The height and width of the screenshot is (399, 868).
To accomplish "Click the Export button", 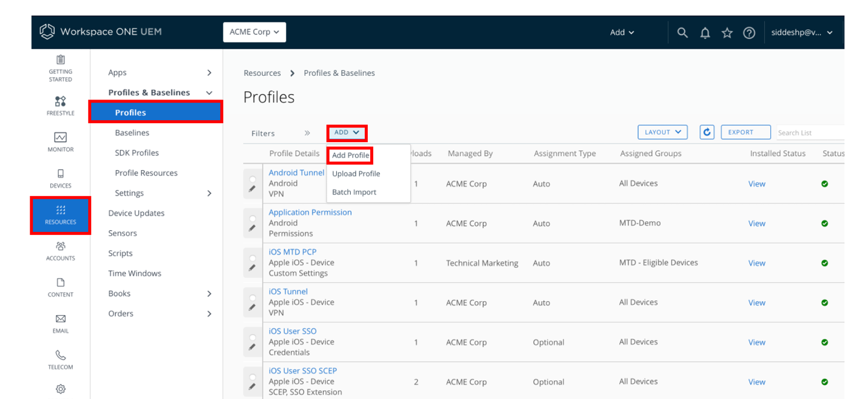I will [x=745, y=132].
